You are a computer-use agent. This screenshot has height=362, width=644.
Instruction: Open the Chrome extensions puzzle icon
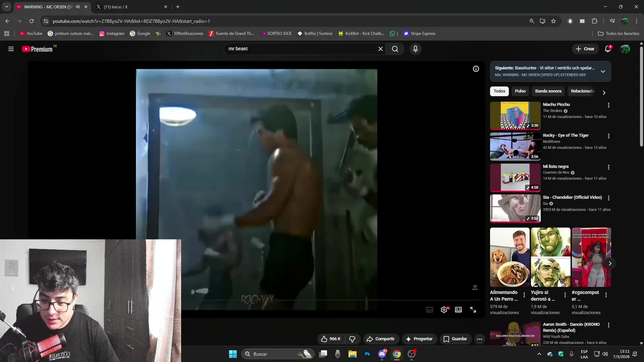coord(595,21)
